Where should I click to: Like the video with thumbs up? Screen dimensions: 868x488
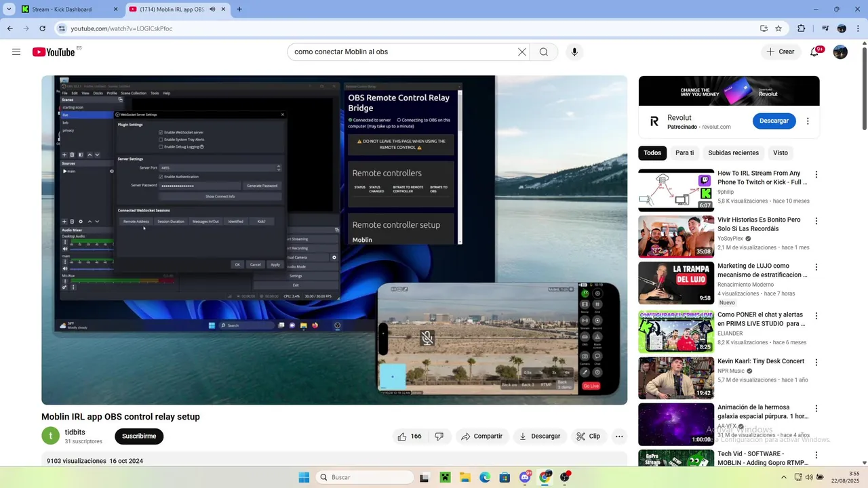point(410,436)
